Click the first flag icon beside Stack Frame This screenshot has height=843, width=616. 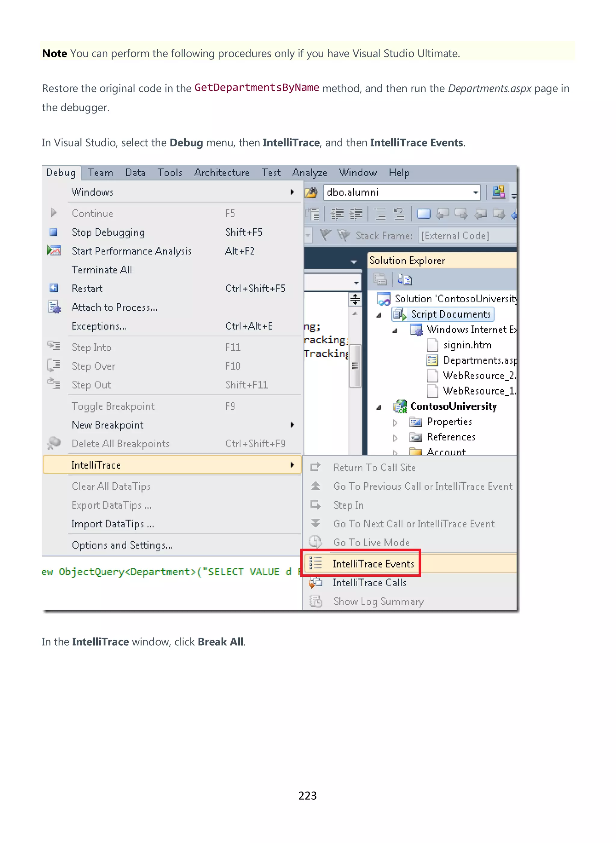(325, 235)
